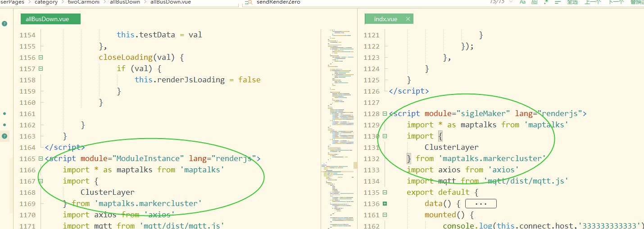
Task: Click line number 1161 in right editor
Action: (372, 215)
